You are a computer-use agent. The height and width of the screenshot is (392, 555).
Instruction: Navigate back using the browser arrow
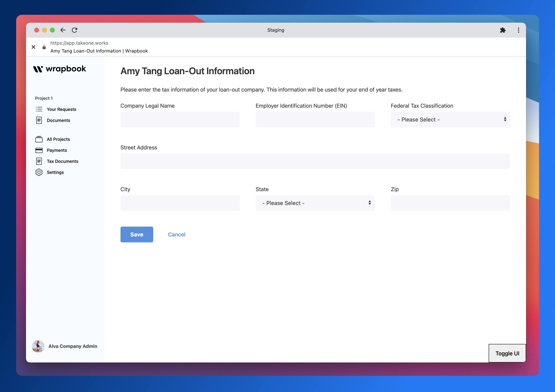(63, 30)
